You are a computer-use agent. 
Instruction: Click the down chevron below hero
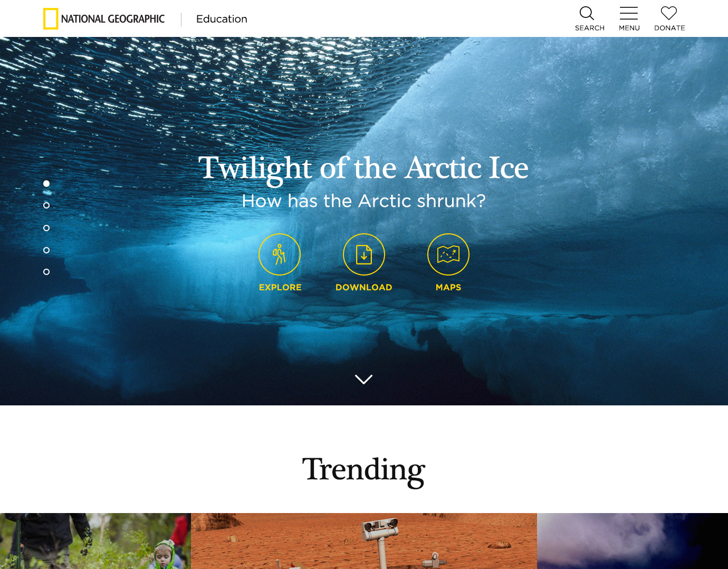point(364,379)
